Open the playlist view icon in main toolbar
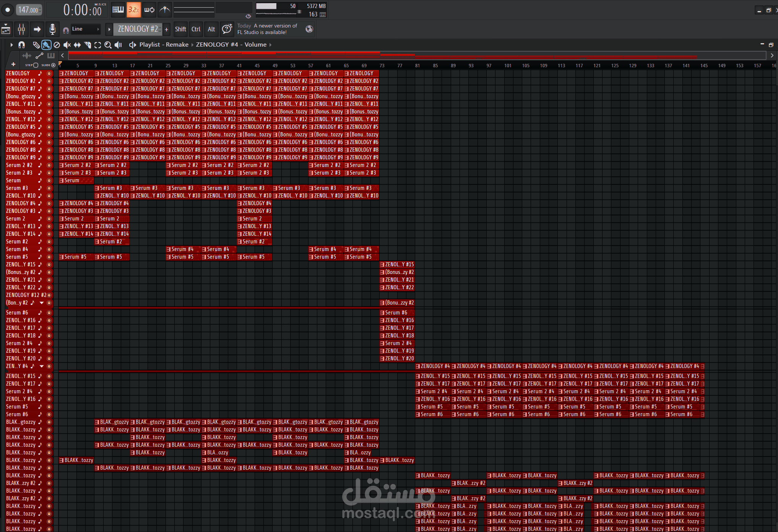Image resolution: width=778 pixels, height=532 pixels. 6,29
